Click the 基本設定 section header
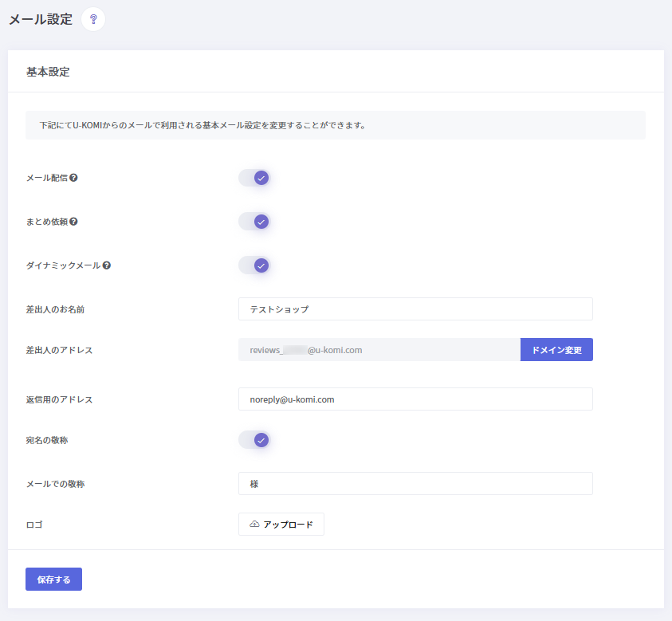This screenshot has height=621, width=672. [x=48, y=72]
